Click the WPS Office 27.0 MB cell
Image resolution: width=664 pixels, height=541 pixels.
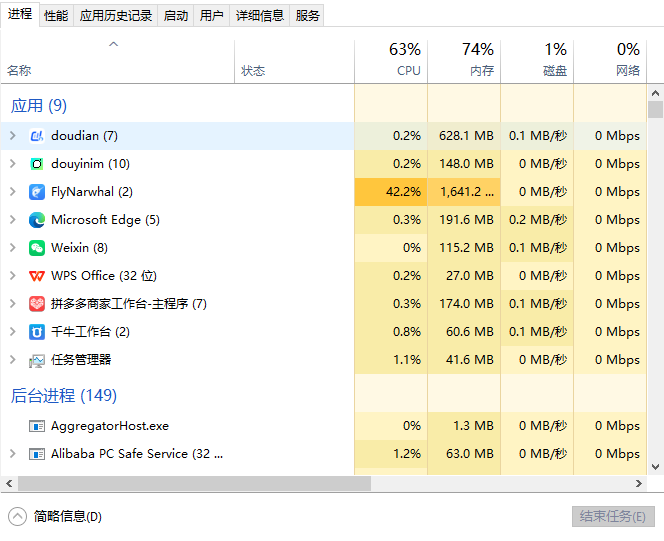[464, 276]
